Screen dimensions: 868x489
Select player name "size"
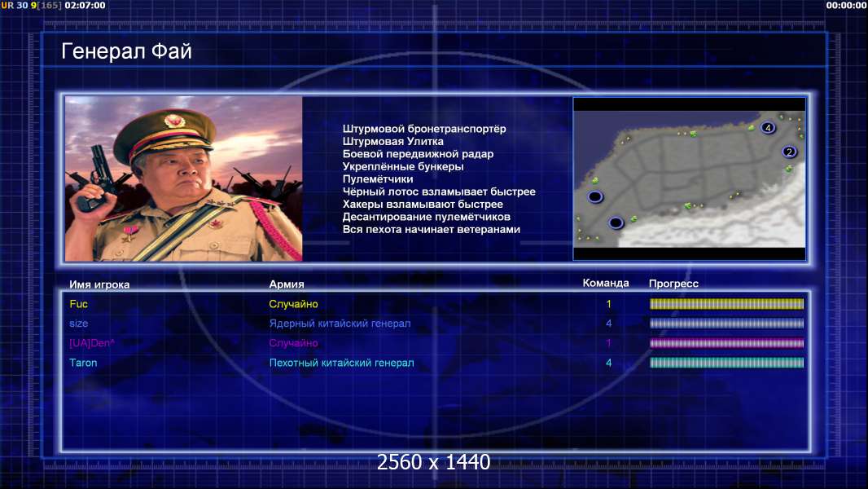(x=79, y=324)
